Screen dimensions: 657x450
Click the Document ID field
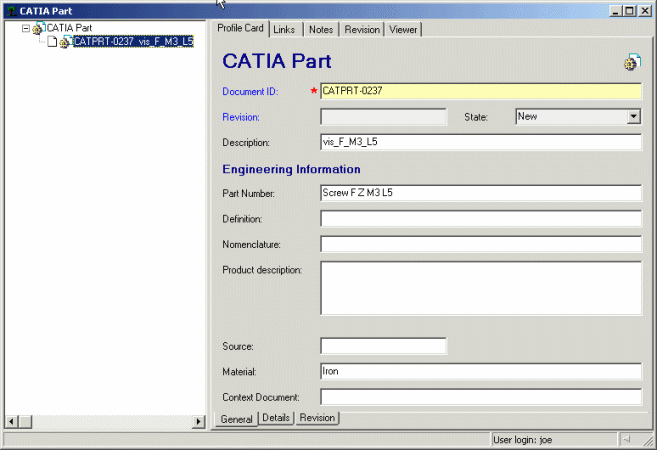(x=480, y=91)
